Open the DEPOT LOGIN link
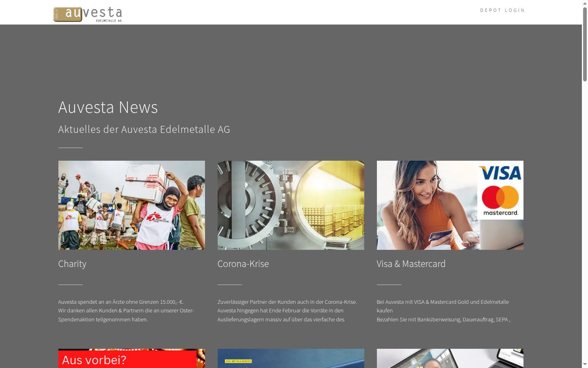Screen dimensions: 588x368 502,10
